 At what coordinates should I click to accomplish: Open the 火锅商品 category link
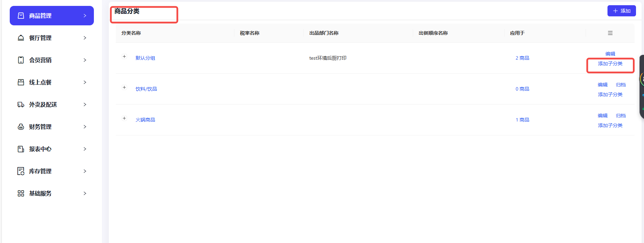coord(145,120)
